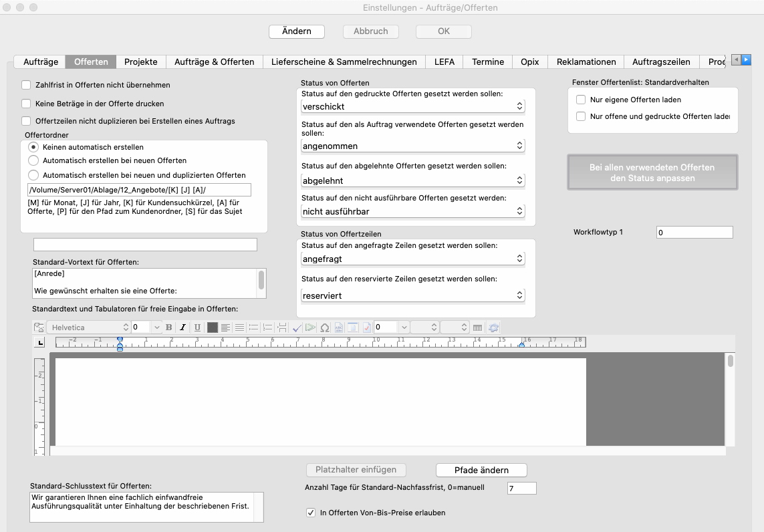
Task: Open the Lieferscheine & Sammelrechnungen tab
Action: tap(344, 61)
